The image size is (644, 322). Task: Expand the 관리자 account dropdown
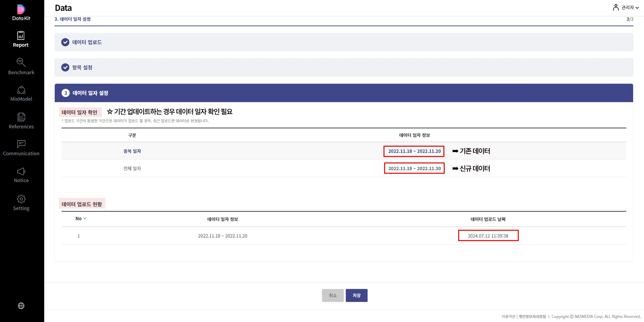pyautogui.click(x=630, y=7)
